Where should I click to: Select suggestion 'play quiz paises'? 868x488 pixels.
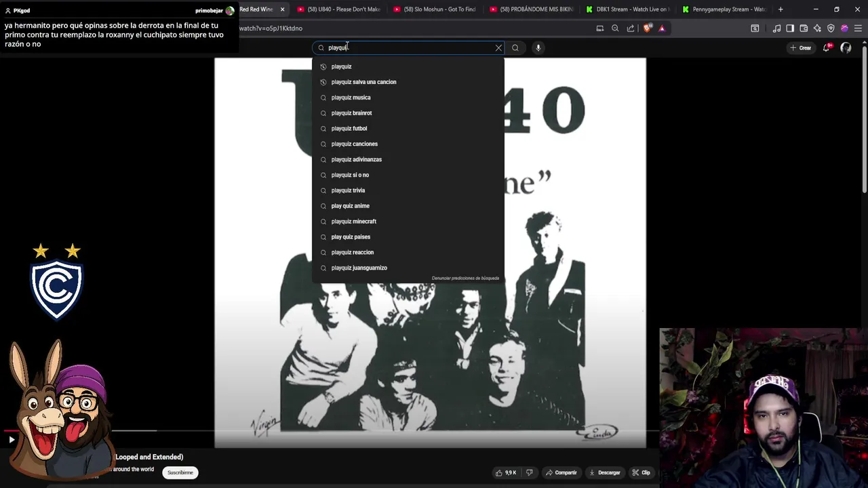[x=408, y=237]
